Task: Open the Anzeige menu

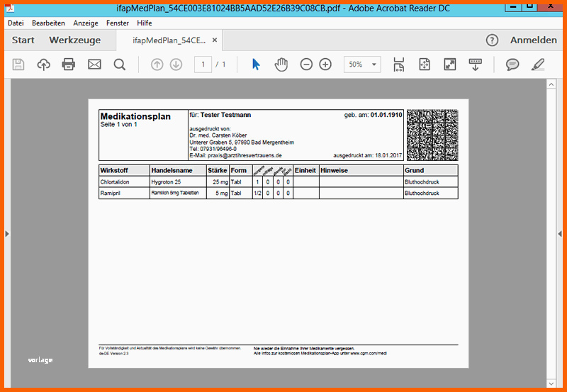Action: click(x=86, y=23)
